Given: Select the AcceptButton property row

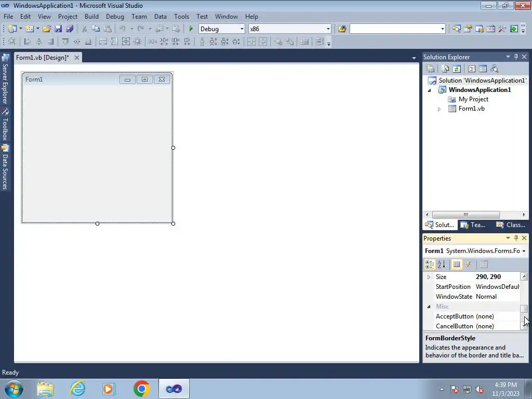Looking at the screenshot, I should (473, 316).
